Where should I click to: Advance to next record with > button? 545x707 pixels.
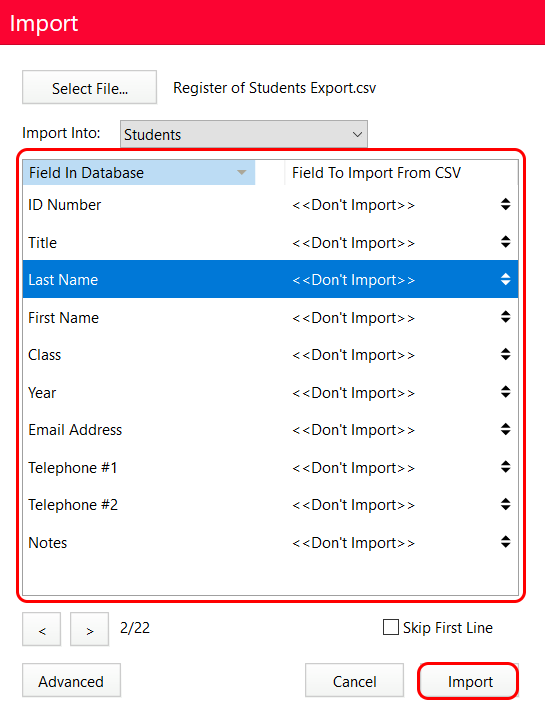pyautogui.click(x=89, y=629)
